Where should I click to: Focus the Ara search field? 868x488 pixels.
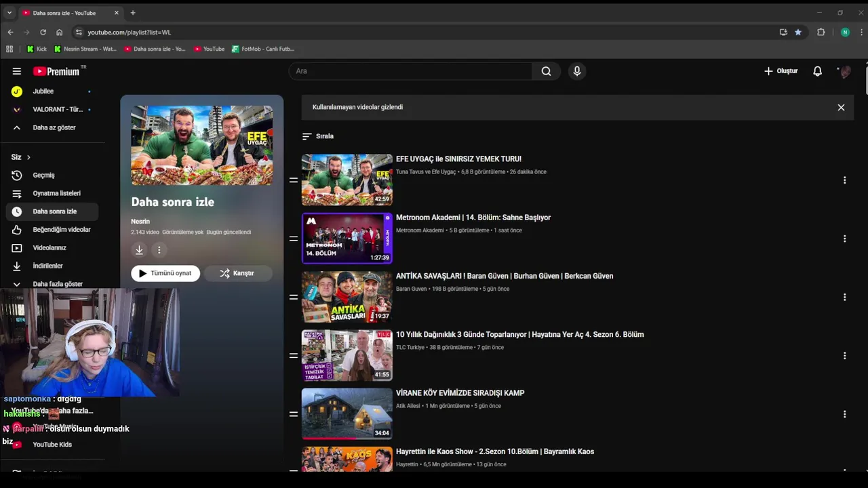pyautogui.click(x=410, y=71)
